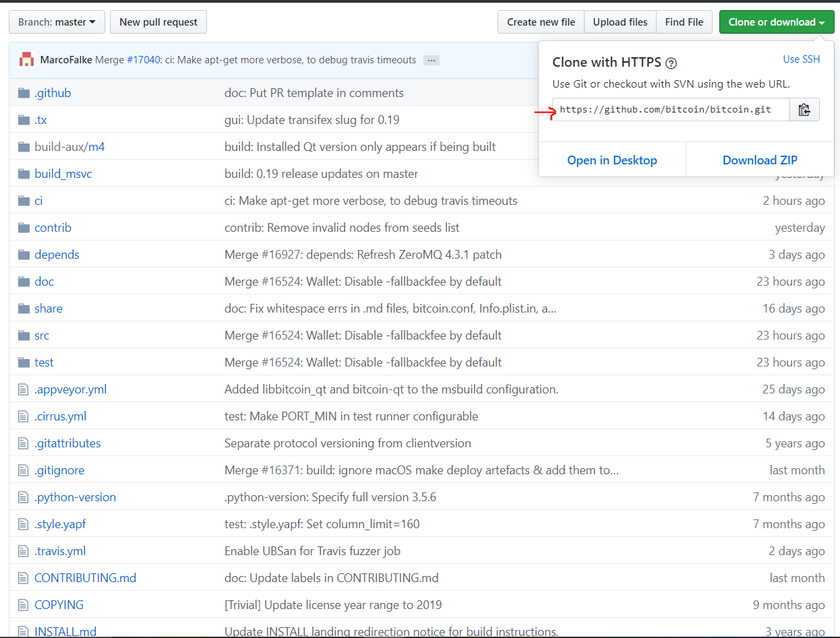Image resolution: width=840 pixels, height=638 pixels.
Task: Click the ci folder icon
Action: coord(24,201)
